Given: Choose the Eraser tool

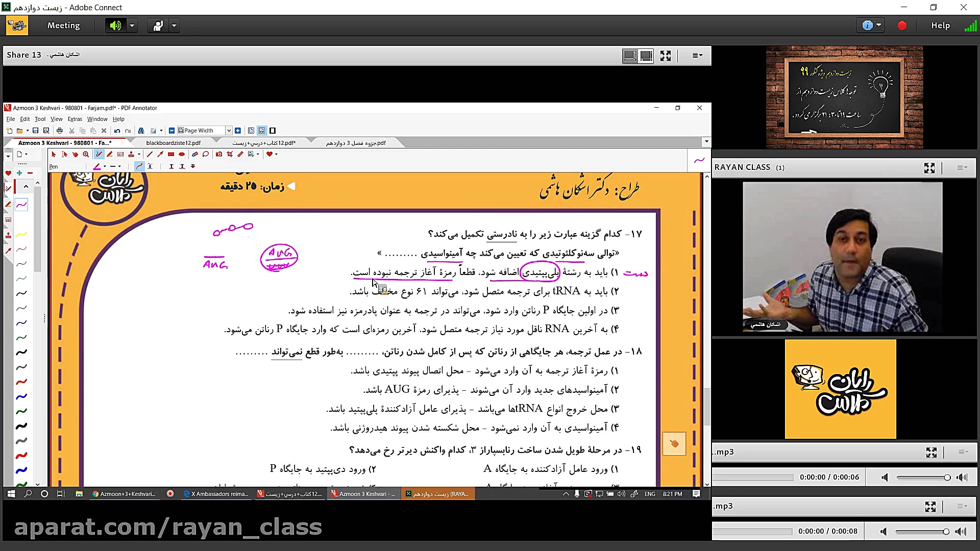Looking at the screenshot, I should coord(194,154).
